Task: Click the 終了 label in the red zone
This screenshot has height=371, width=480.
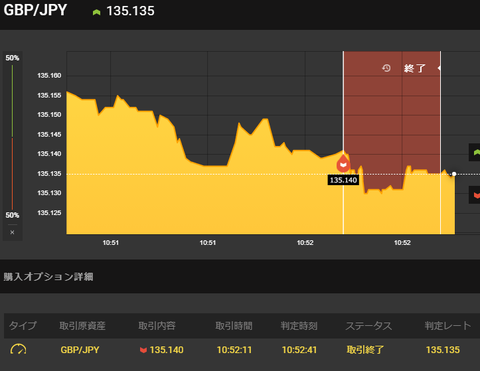Action: [415, 68]
